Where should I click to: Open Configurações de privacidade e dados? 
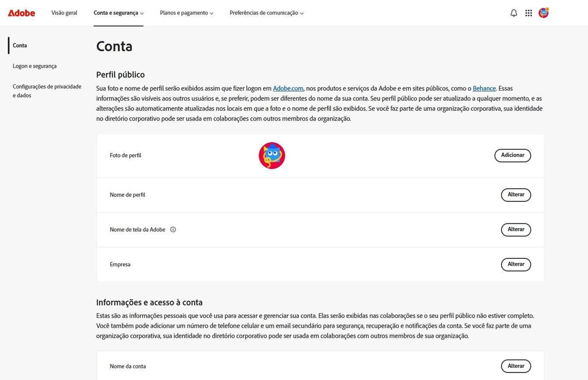pos(47,91)
